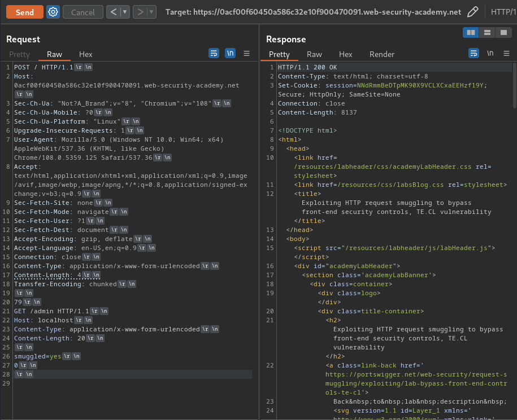Click 'Sec-Ch-Ua-Platform: "Linux"' header line

tap(67, 121)
